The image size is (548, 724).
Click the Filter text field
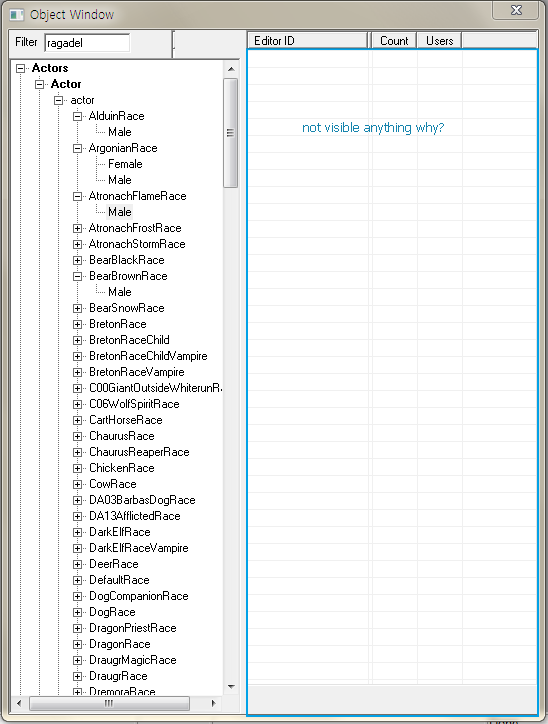point(87,43)
